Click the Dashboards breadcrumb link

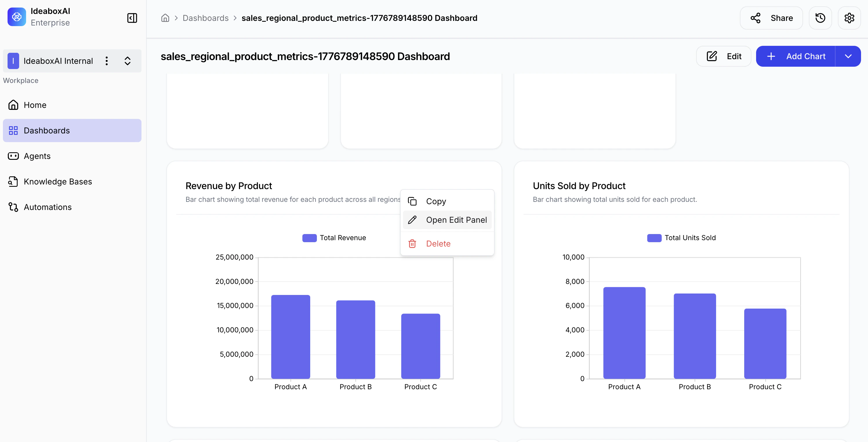pyautogui.click(x=206, y=18)
